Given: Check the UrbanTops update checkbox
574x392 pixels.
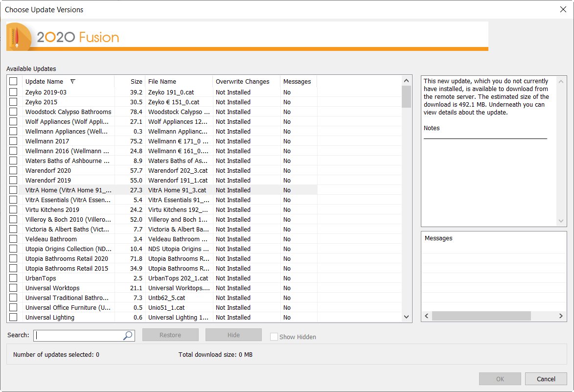Looking at the screenshot, I should [x=13, y=278].
